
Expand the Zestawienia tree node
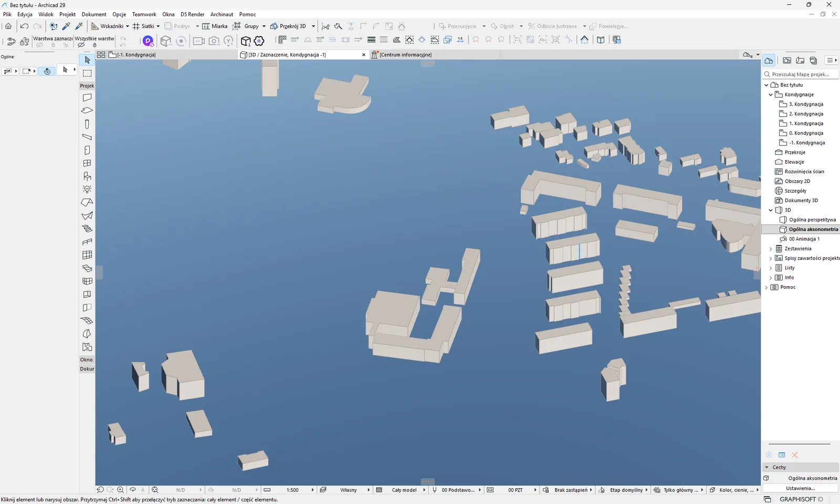click(771, 249)
